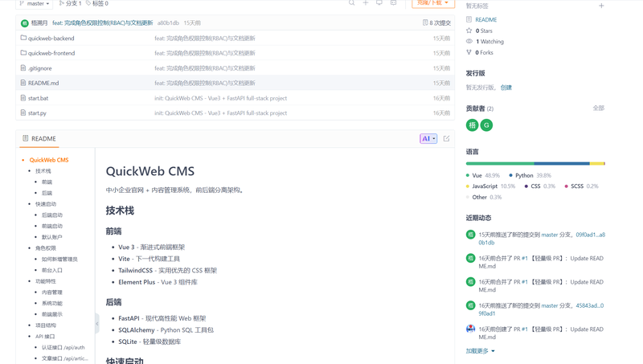Click the file icon beside start.bat

point(23,97)
